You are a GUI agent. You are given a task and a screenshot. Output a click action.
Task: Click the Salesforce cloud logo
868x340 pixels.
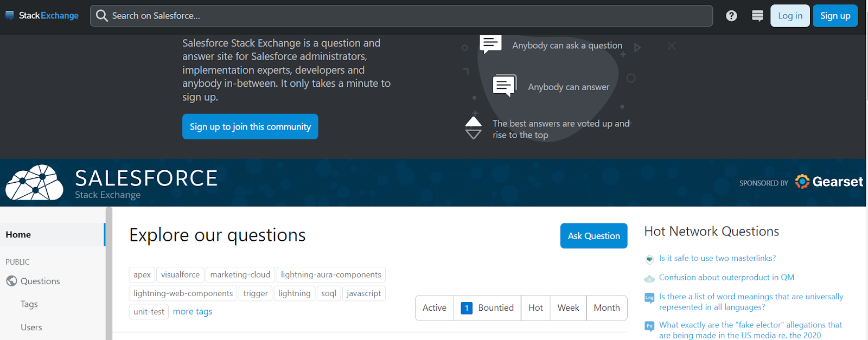tap(35, 182)
